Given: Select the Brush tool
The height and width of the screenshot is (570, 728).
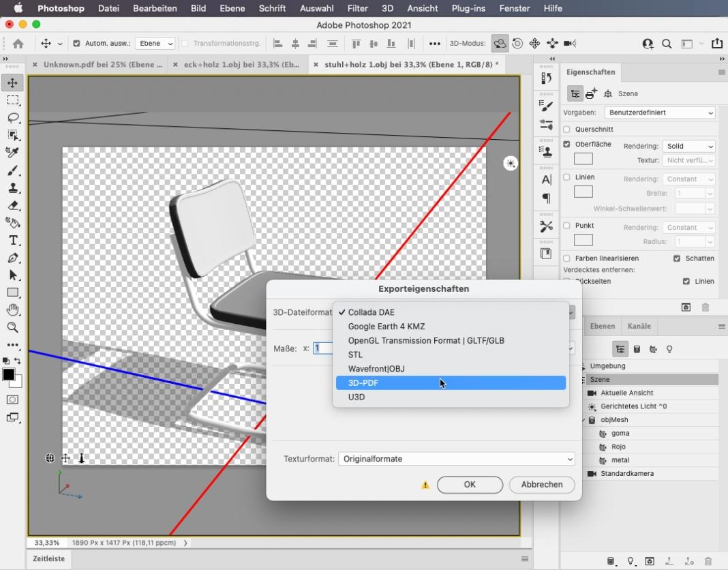Looking at the screenshot, I should point(12,170).
